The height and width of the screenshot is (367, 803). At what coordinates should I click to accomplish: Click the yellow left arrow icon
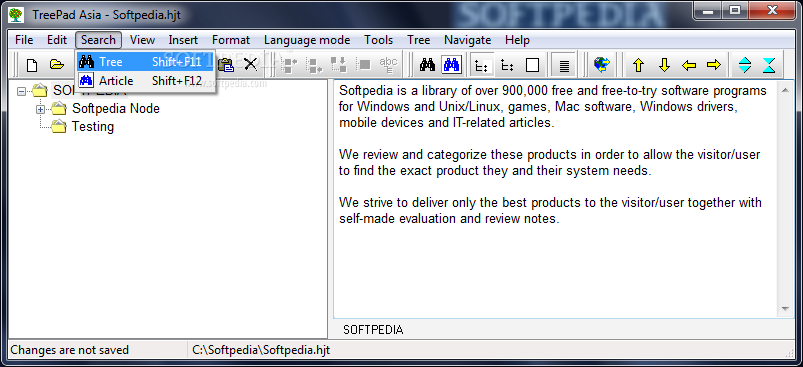689,65
